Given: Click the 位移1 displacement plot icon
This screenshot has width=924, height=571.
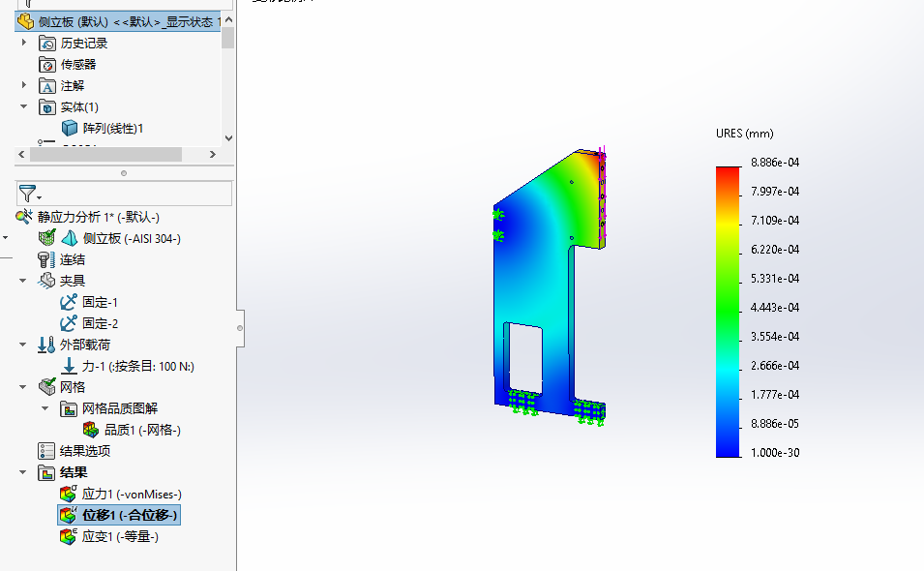Looking at the screenshot, I should point(69,515).
